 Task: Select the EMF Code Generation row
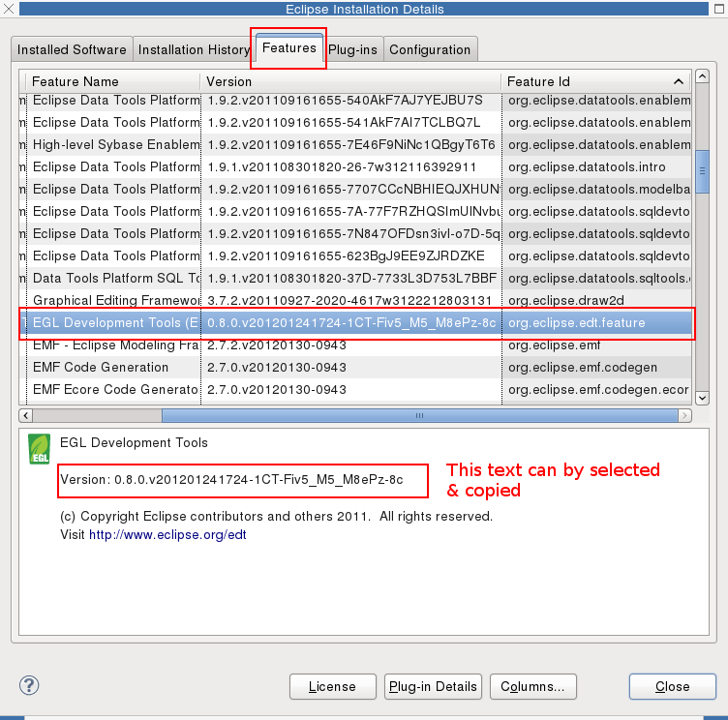pyautogui.click(x=356, y=368)
